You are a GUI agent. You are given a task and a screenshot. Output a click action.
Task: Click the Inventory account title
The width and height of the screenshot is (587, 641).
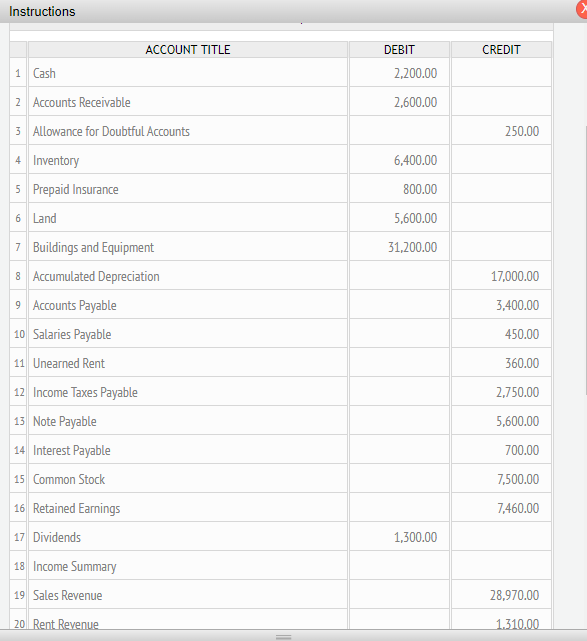[56, 160]
